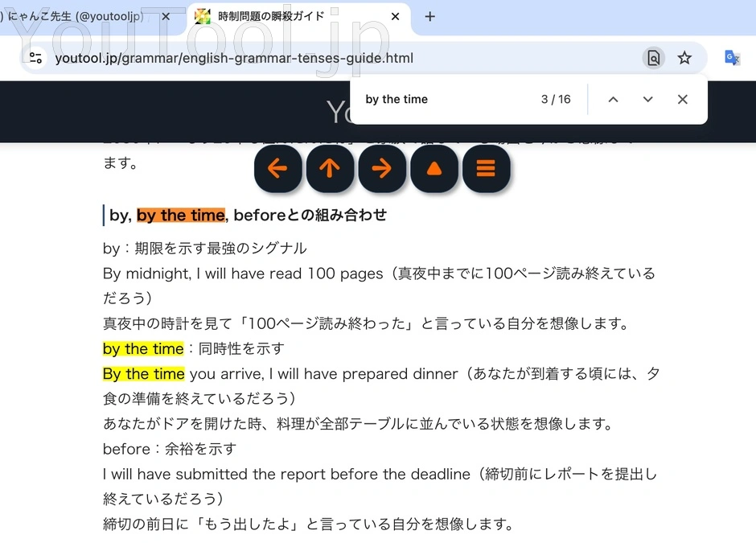Screen dimensions: 756x543
Task: Jump to next find result
Action: coord(648,100)
